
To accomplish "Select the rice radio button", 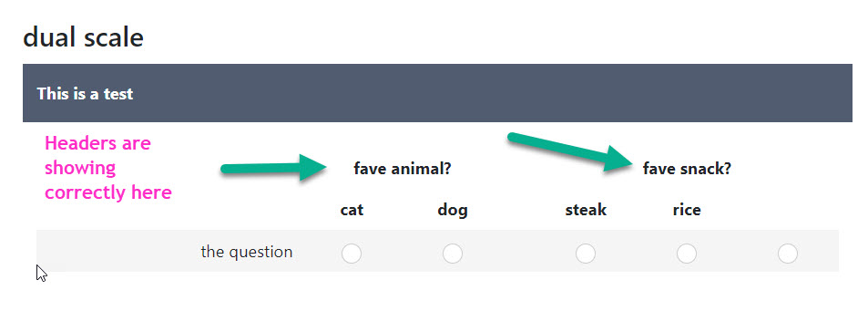I will 687,254.
